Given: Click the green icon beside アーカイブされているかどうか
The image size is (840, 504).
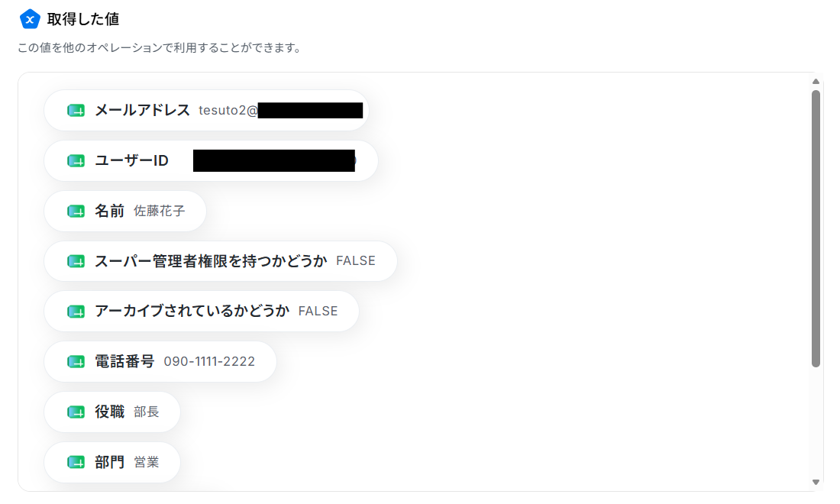Looking at the screenshot, I should (76, 312).
